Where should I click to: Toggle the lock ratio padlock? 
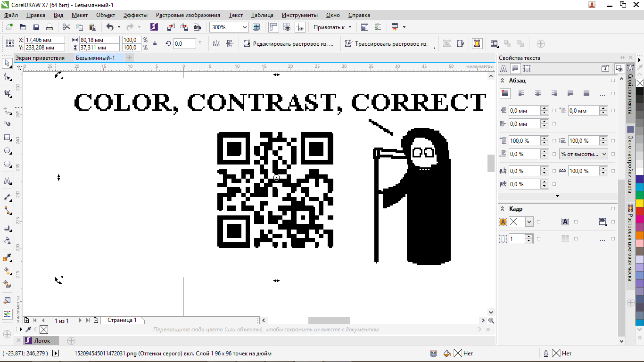pyautogui.click(x=155, y=44)
